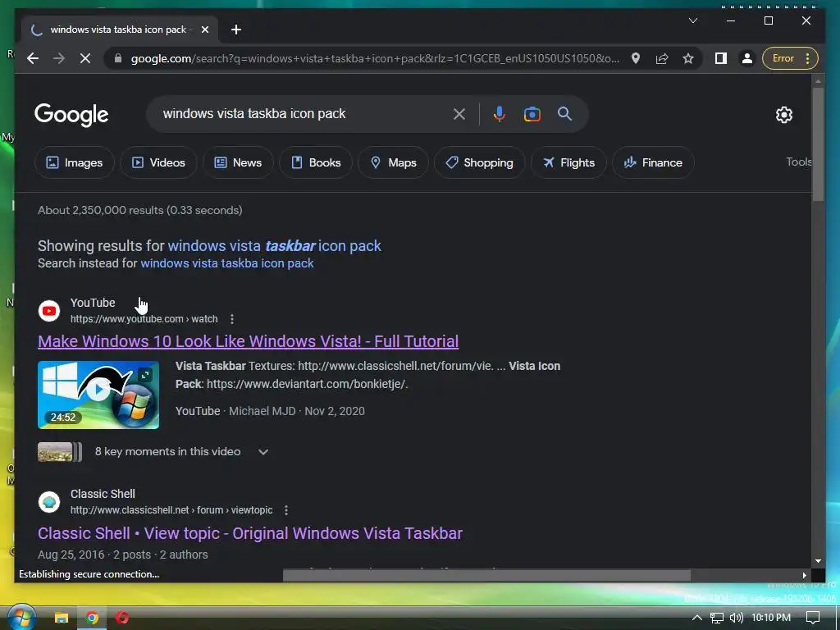Click into the Google search box
The width and height of the screenshot is (840, 630).
305,113
